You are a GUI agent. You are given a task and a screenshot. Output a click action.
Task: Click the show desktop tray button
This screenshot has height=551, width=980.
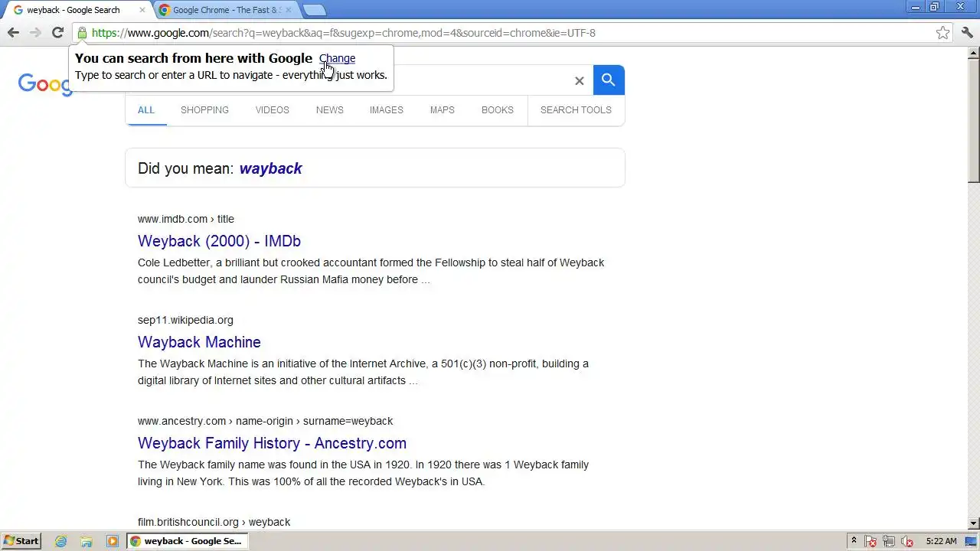[971, 541]
